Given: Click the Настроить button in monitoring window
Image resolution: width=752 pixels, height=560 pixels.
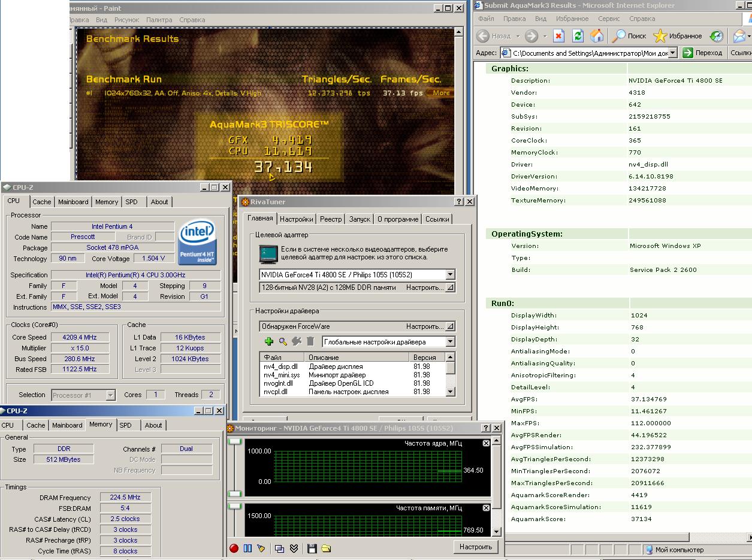Looking at the screenshot, I should tap(476, 547).
